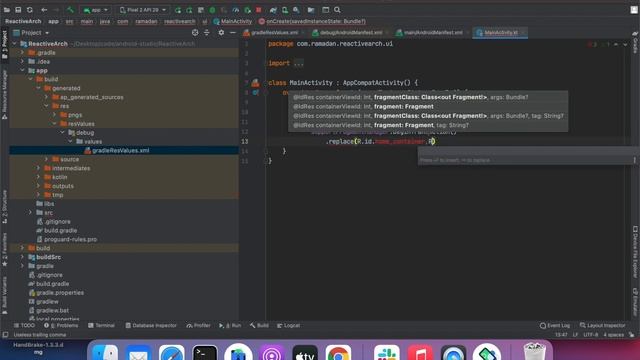Open the TODO tool window
The width and height of the screenshot is (640, 360).
pos(24,326)
